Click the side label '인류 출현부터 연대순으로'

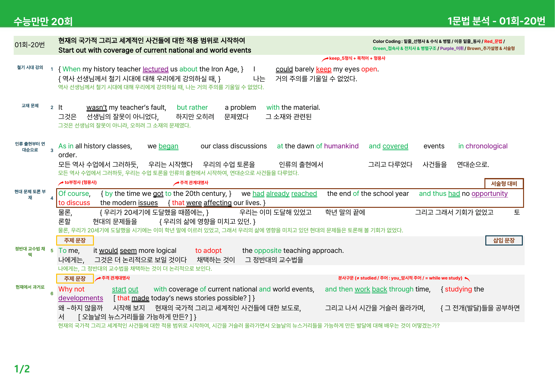coord(30,147)
